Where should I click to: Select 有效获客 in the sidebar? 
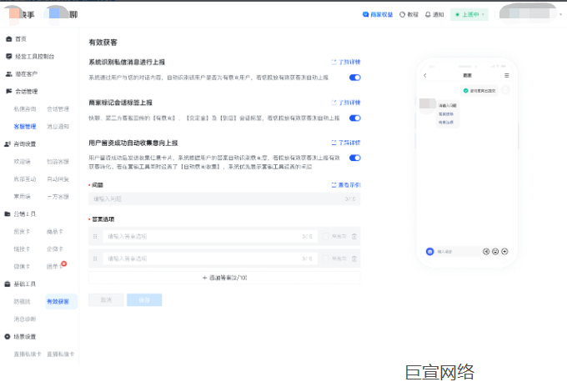pos(61,301)
